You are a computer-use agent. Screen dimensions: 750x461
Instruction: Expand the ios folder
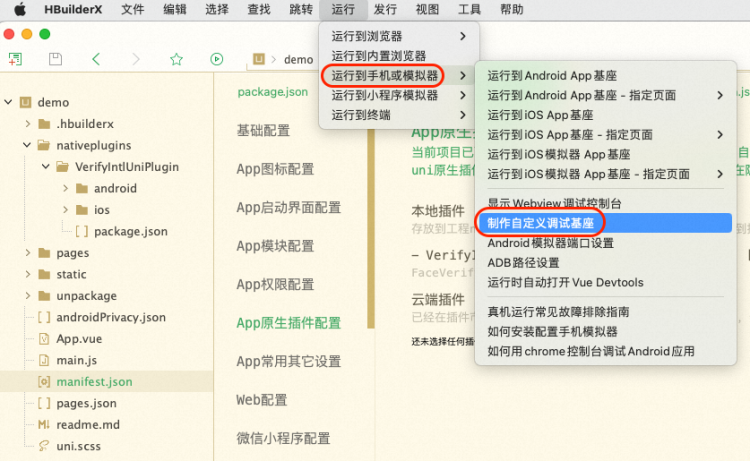click(66, 209)
